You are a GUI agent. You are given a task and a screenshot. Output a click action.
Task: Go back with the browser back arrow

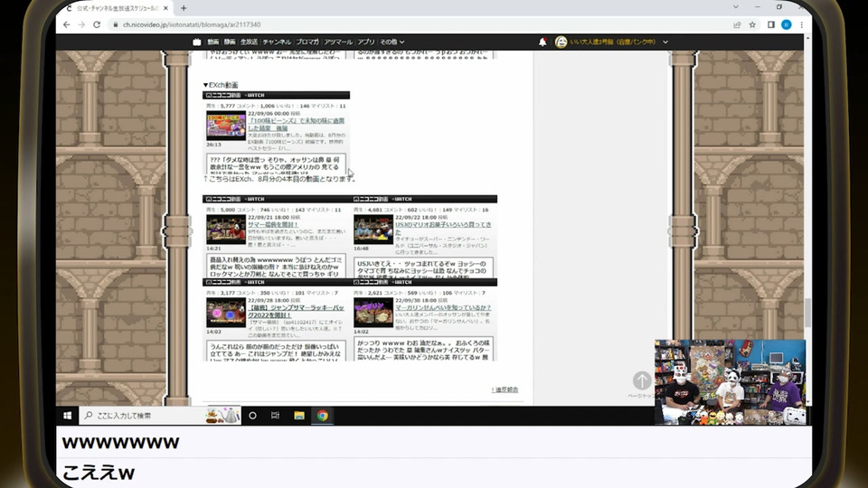pyautogui.click(x=66, y=24)
